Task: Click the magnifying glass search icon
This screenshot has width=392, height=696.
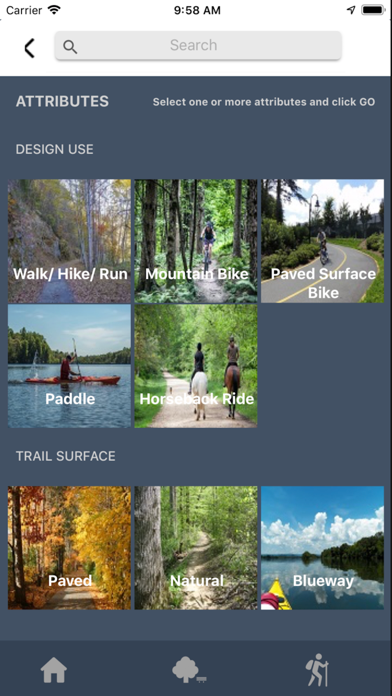Action: (x=70, y=47)
